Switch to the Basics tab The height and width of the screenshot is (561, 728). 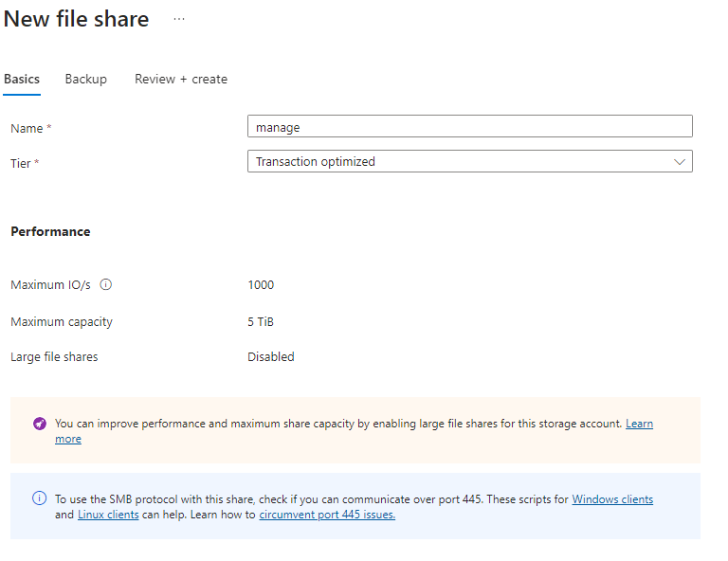point(22,79)
